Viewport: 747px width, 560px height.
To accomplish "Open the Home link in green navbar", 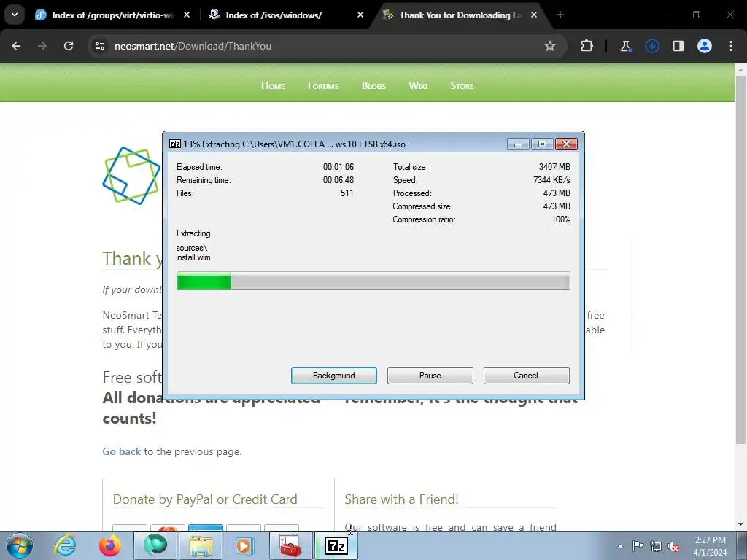I will coord(273,86).
